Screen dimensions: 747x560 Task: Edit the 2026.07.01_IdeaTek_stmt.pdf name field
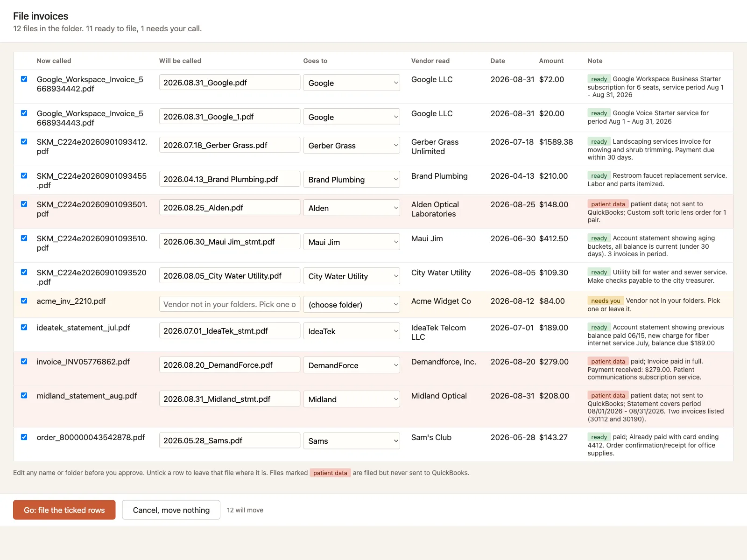[x=230, y=330]
